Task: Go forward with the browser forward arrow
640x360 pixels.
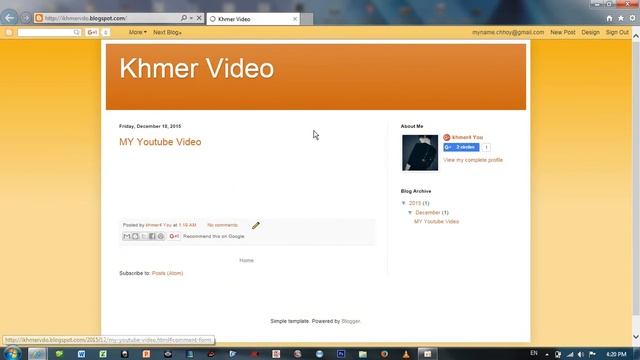Action: pos(26,18)
